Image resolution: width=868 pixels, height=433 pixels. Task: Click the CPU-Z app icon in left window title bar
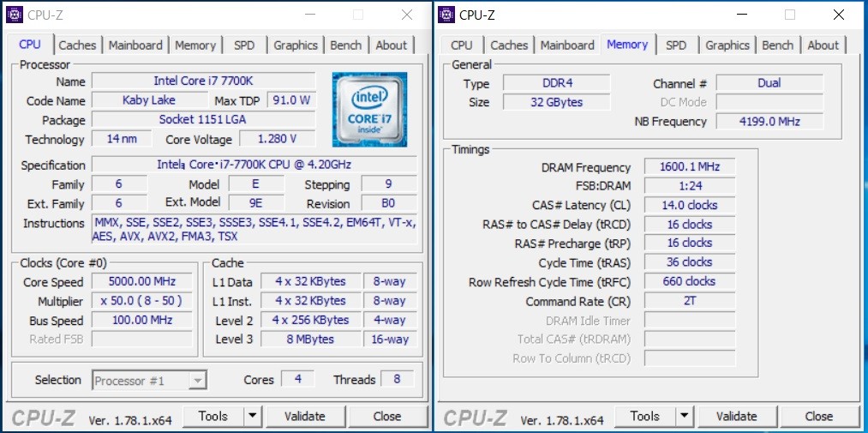point(14,15)
